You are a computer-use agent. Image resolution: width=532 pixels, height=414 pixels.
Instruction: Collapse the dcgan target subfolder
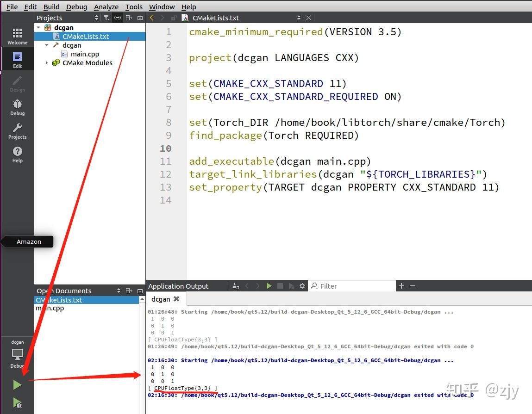(x=47, y=45)
